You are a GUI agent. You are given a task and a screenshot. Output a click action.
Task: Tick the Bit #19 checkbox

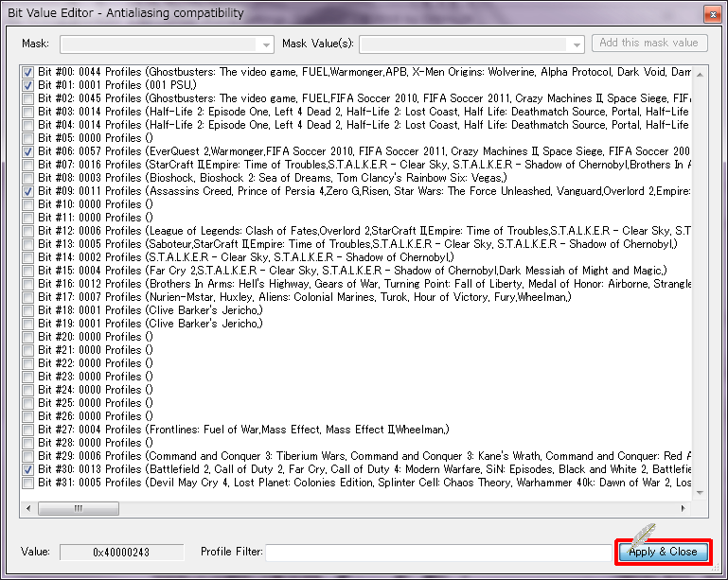(27, 324)
